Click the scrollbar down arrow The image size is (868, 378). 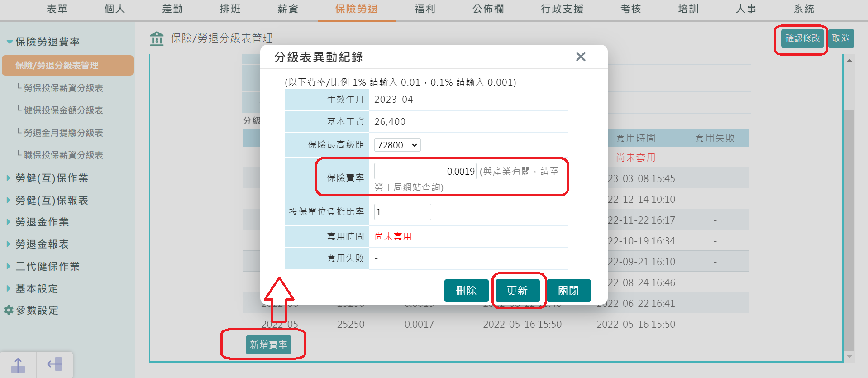849,357
